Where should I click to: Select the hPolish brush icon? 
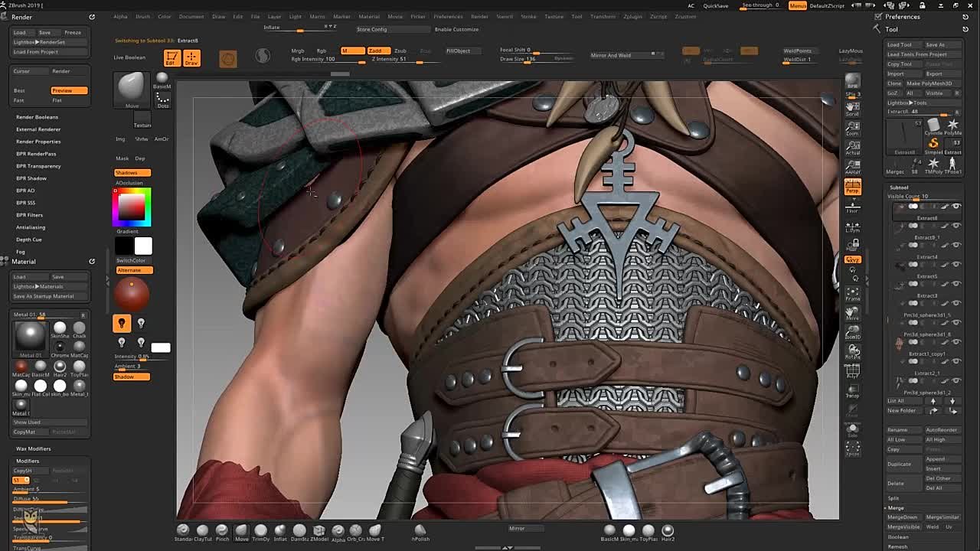pyautogui.click(x=420, y=531)
